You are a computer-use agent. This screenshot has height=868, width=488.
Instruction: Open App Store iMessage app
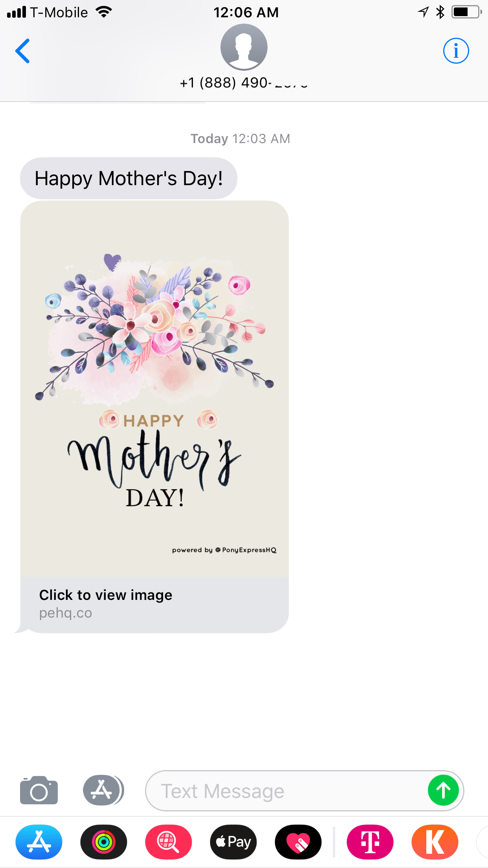[39, 842]
